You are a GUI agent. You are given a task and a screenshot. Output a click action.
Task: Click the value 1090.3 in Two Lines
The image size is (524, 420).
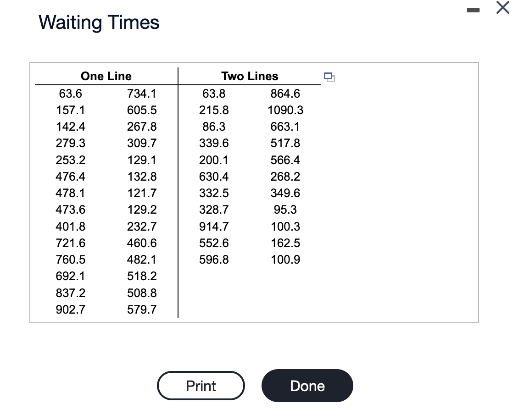pos(285,110)
